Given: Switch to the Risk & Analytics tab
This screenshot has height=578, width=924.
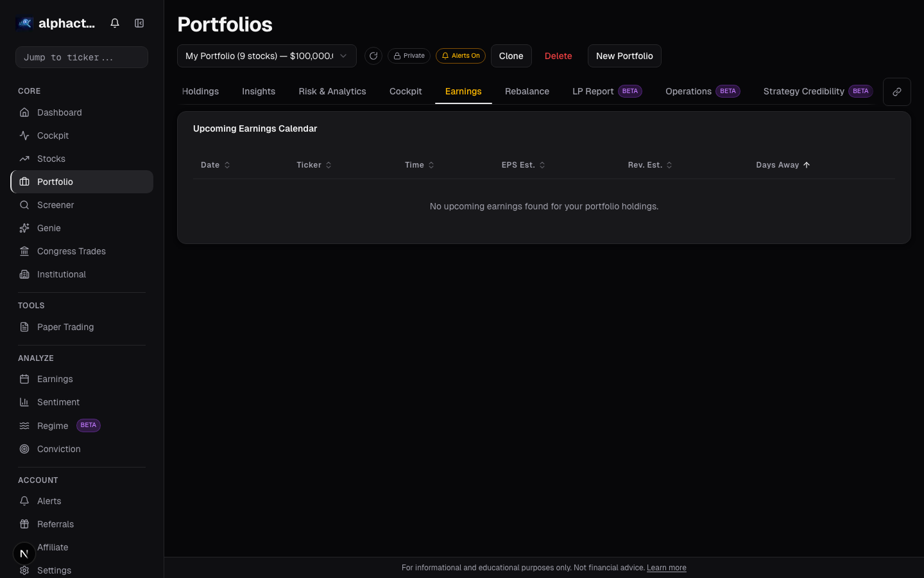Looking at the screenshot, I should point(332,91).
